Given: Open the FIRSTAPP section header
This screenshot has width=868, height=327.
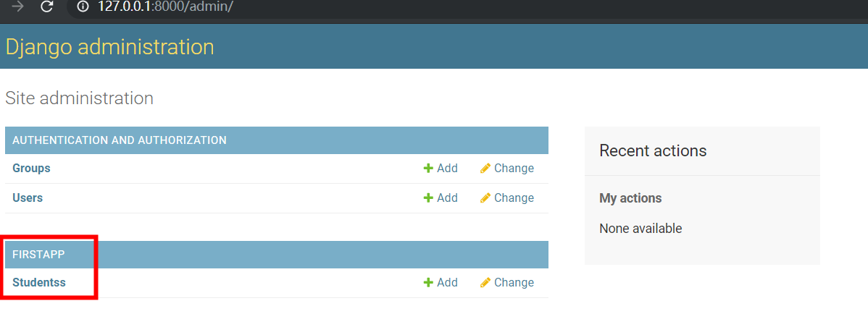Looking at the screenshot, I should pos(38,255).
